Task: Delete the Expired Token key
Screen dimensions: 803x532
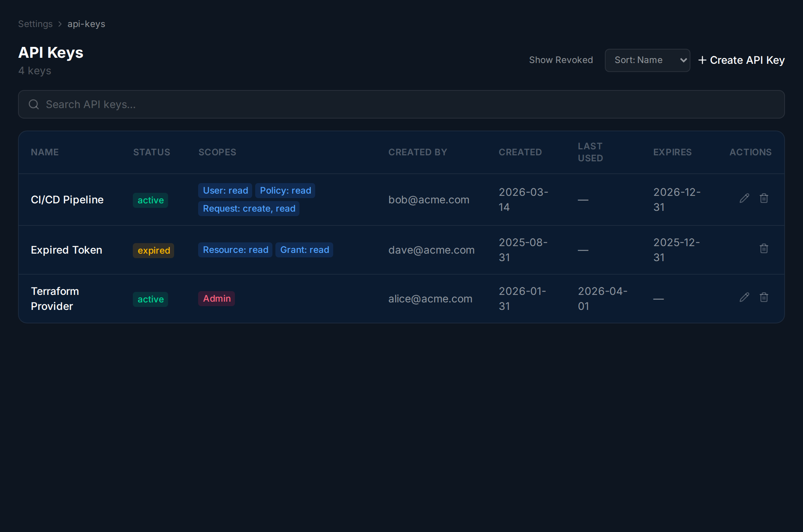Action: [764, 248]
